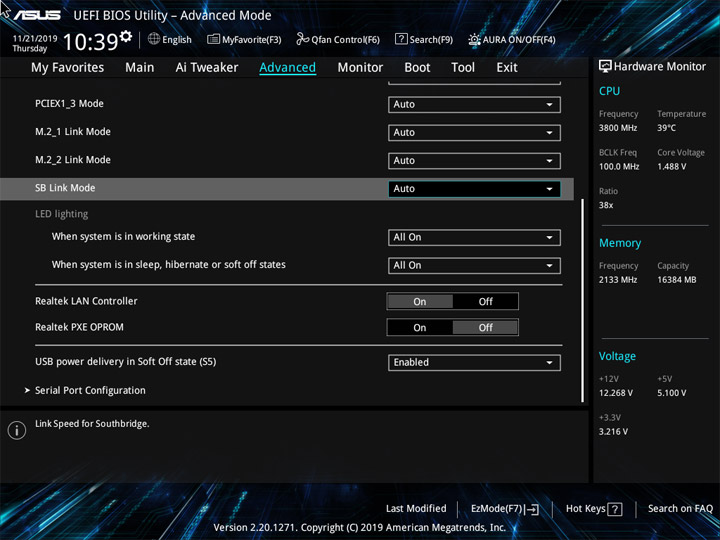720x540 pixels.
Task: Toggle AURA ON/OFF(F4) text button
Action: point(519,40)
